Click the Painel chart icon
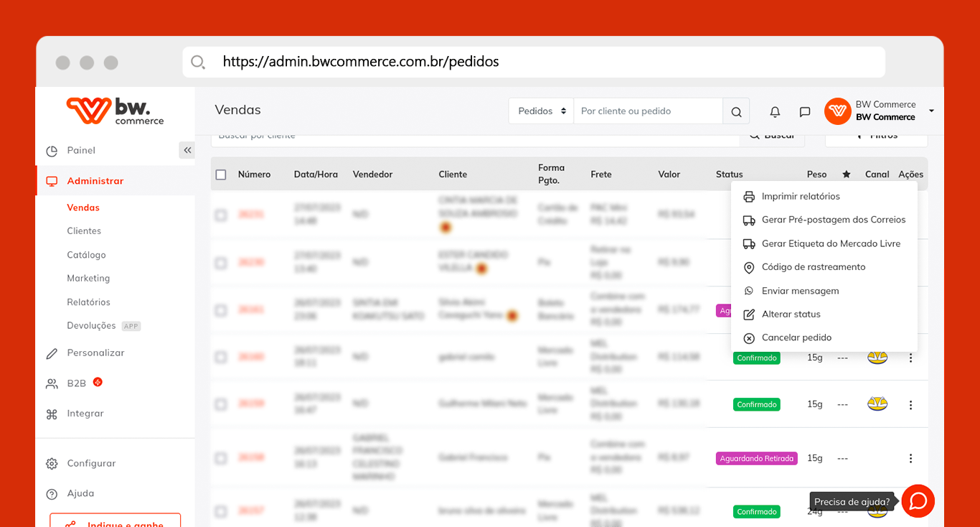Viewport: 980px width, 527px height. point(52,151)
